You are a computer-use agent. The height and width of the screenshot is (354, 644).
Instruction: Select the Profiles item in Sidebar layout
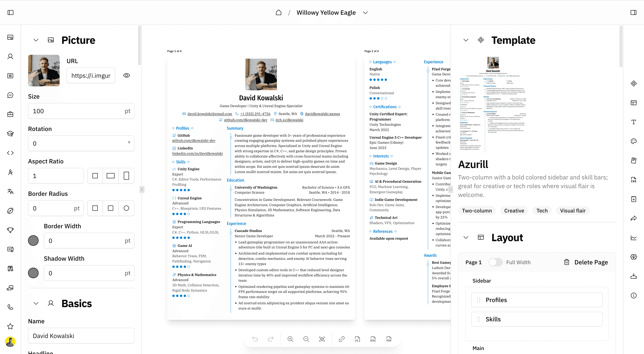(x=537, y=300)
